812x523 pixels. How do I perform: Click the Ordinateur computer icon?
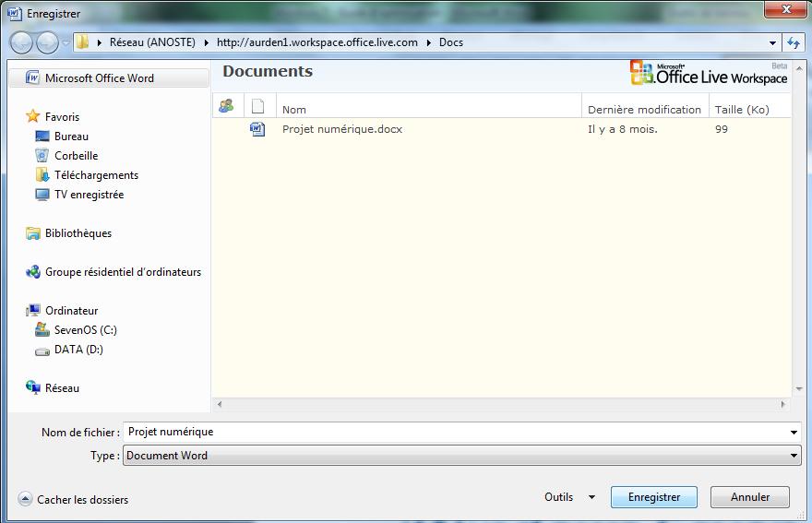[33, 310]
